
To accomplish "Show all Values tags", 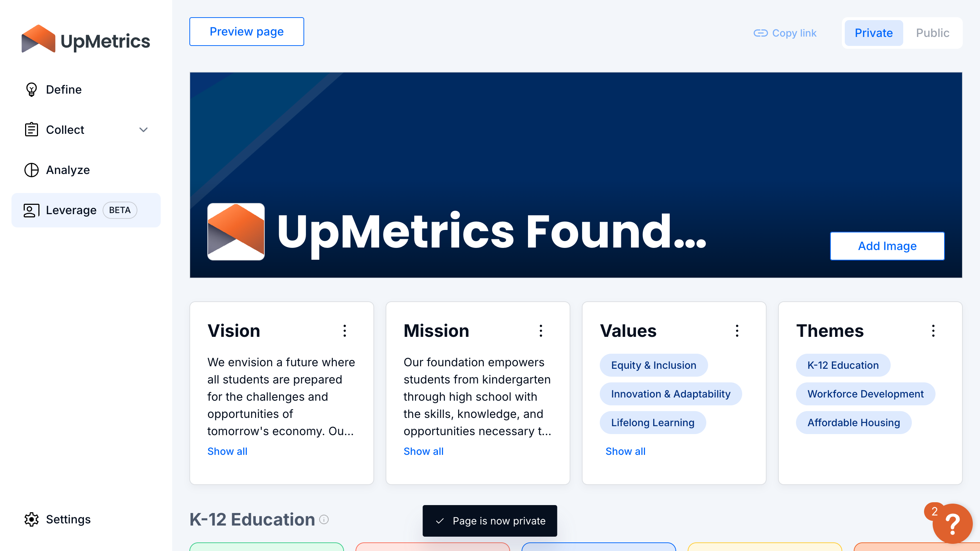I will tap(625, 451).
